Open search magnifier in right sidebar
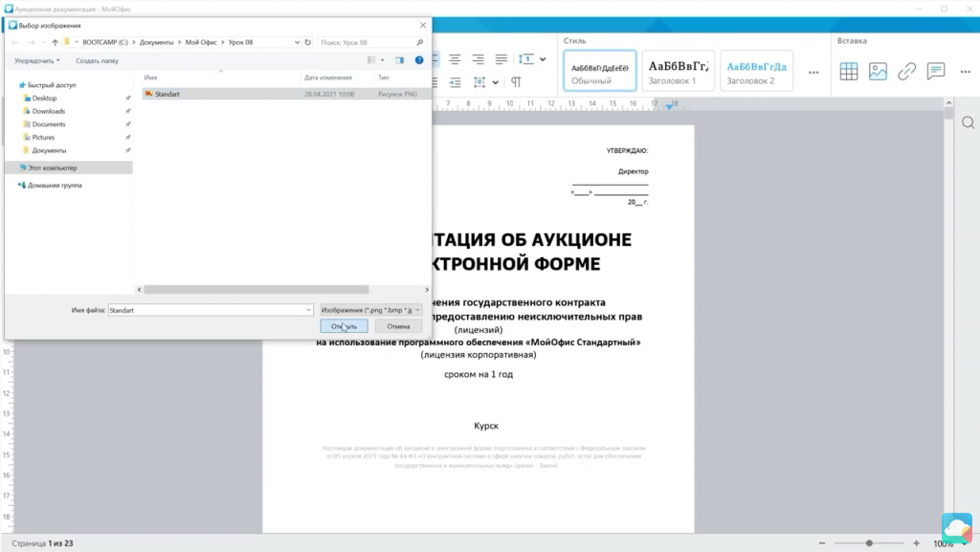Image resolution: width=980 pixels, height=552 pixels. (969, 123)
